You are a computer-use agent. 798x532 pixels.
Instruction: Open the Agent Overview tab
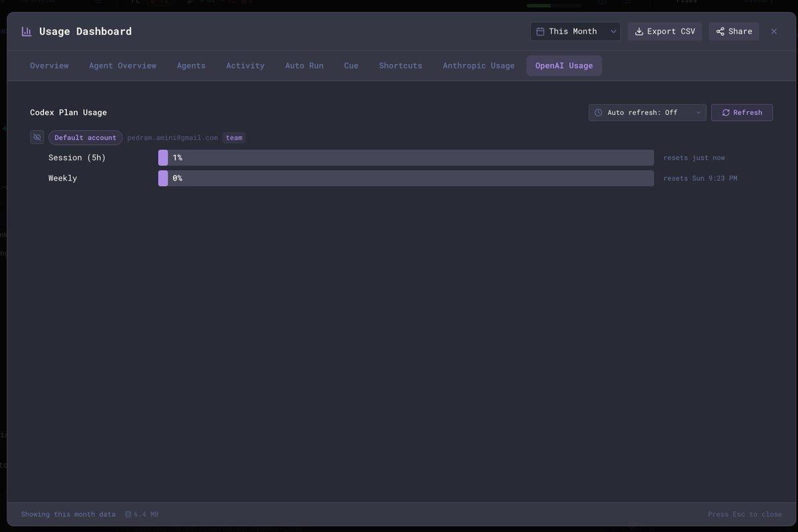click(123, 66)
